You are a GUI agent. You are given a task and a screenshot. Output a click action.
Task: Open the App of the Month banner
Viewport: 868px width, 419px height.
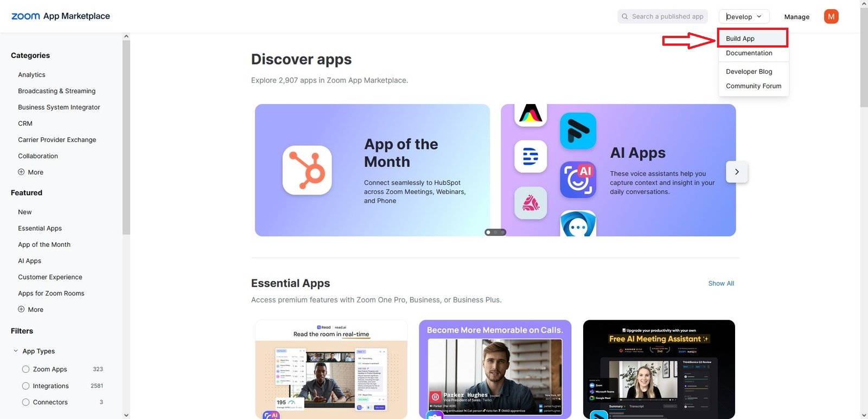click(x=372, y=170)
